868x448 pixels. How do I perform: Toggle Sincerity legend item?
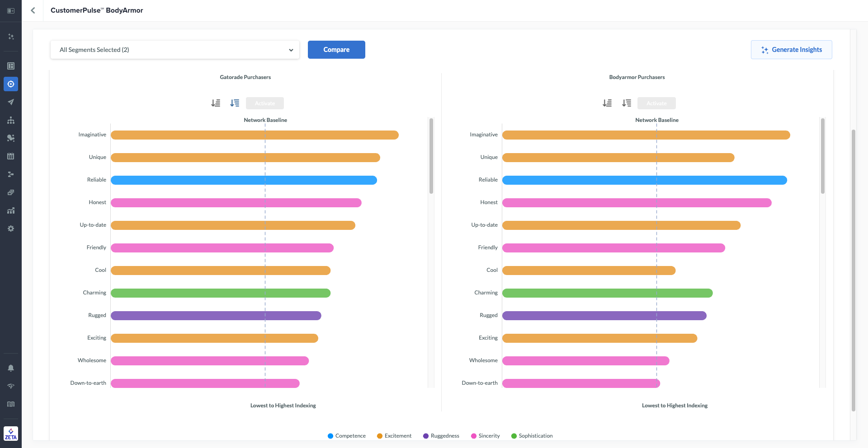pyautogui.click(x=486, y=436)
